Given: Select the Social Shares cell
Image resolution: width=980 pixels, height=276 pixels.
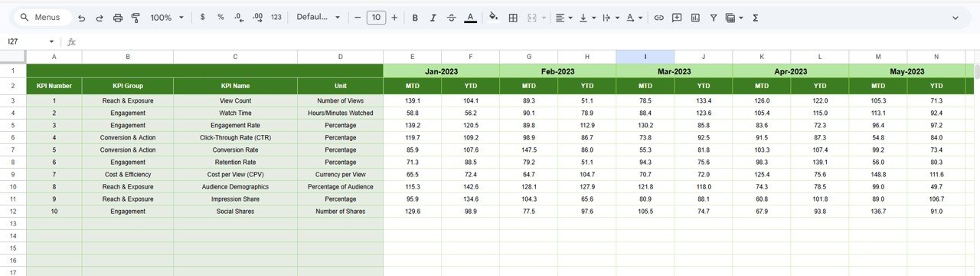Looking at the screenshot, I should 235,211.
